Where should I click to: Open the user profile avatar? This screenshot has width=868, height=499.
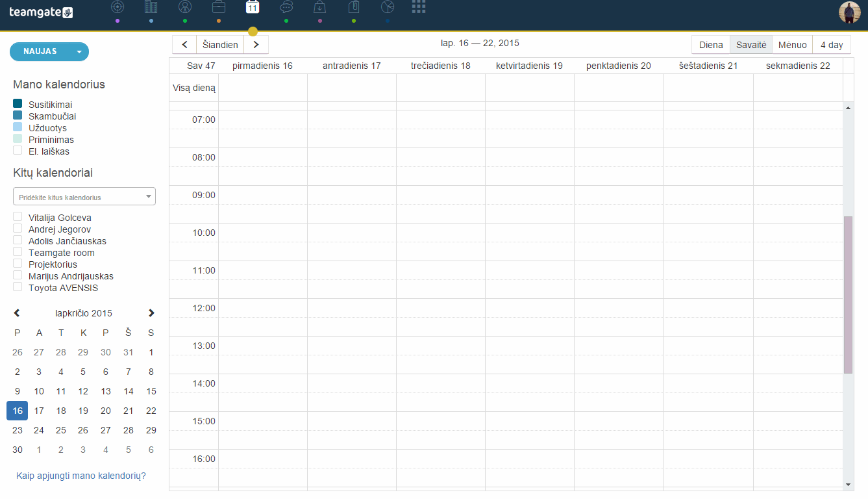coord(850,12)
